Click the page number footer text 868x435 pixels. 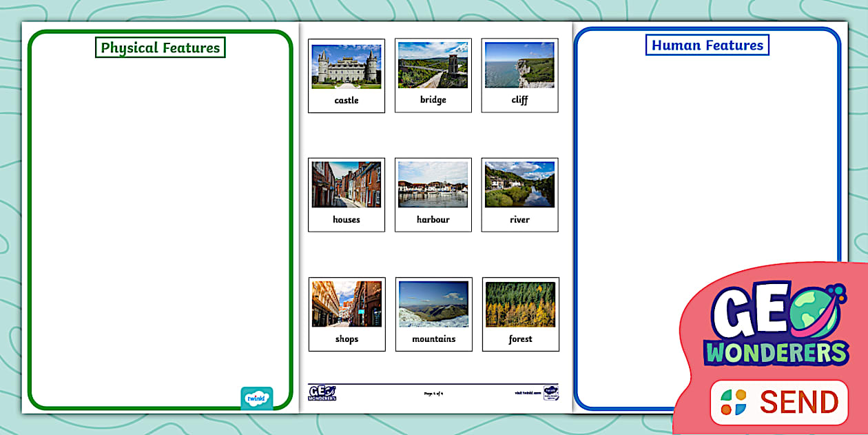click(433, 395)
